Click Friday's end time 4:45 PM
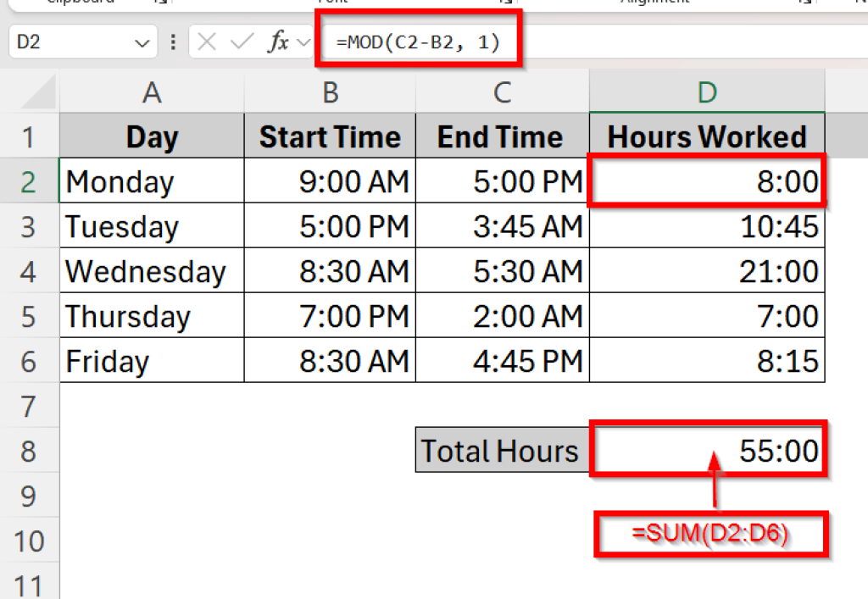The height and width of the screenshot is (599, 868). [502, 361]
